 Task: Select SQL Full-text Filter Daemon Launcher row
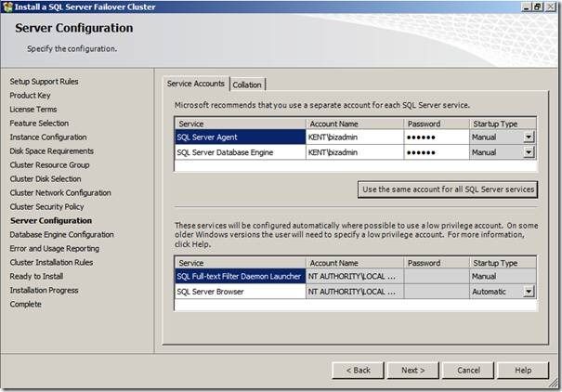coord(241,276)
